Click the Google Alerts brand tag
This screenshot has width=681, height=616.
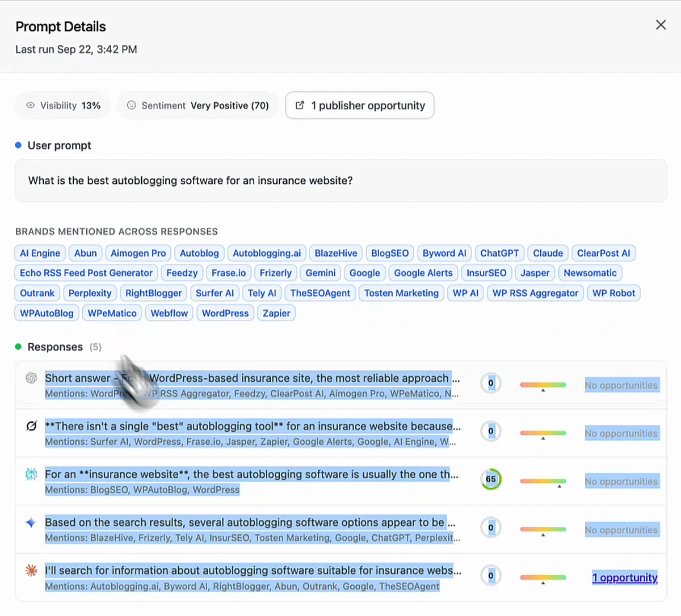click(x=423, y=273)
